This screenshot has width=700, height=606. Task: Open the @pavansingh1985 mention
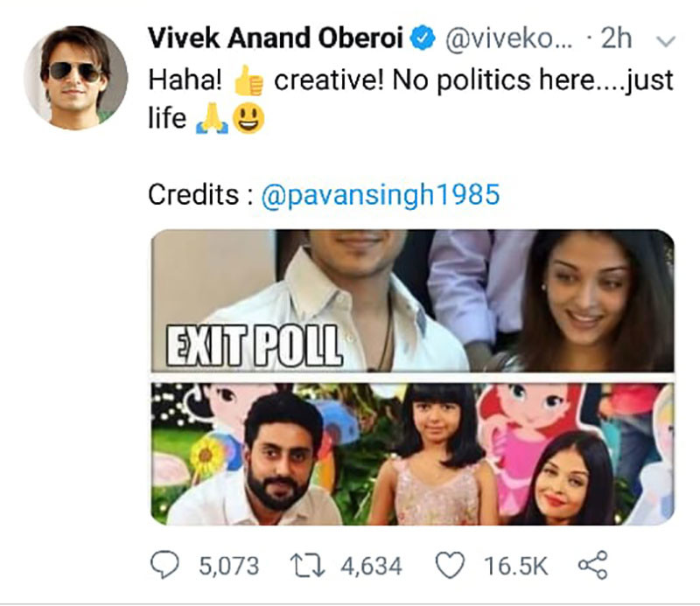tap(380, 194)
